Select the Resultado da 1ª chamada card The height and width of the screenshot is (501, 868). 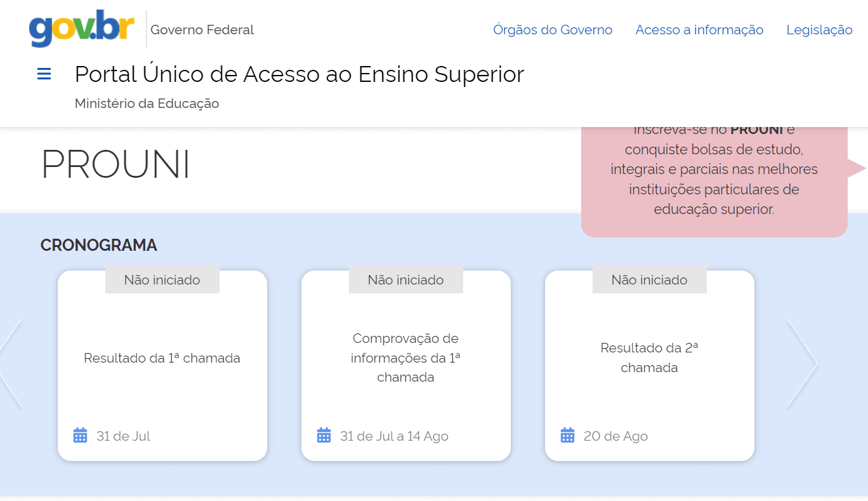(162, 366)
